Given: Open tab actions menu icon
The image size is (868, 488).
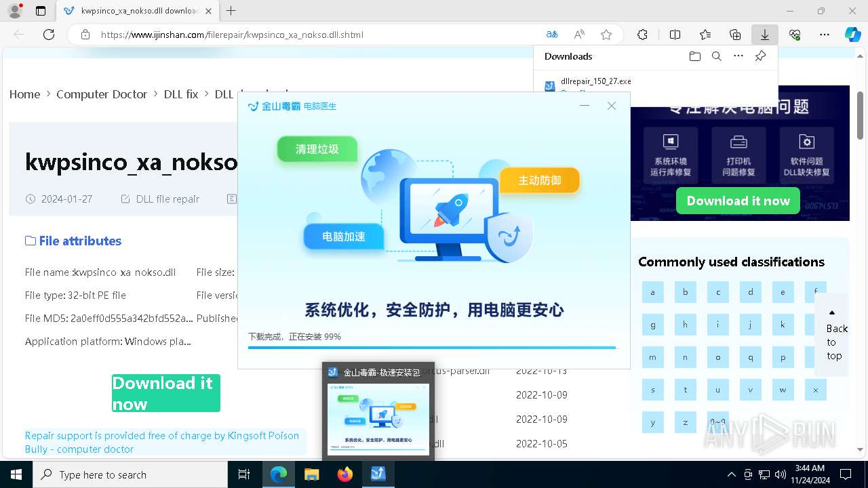Looking at the screenshot, I should pos(41,11).
